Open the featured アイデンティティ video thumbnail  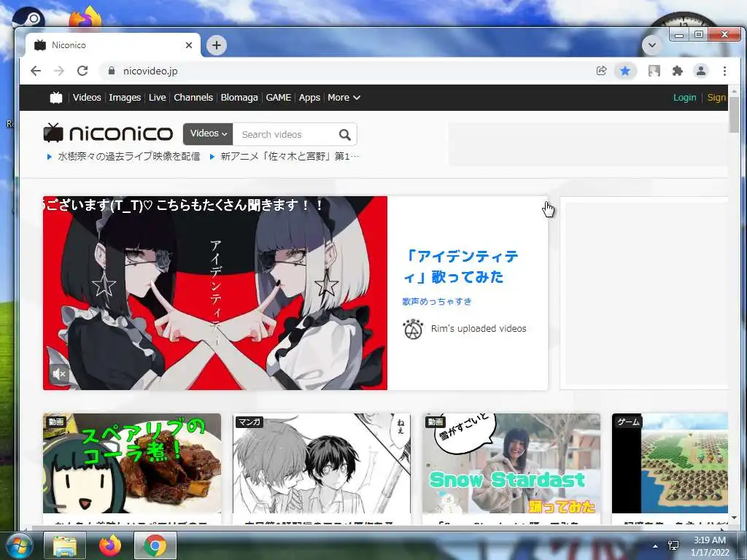(x=215, y=293)
